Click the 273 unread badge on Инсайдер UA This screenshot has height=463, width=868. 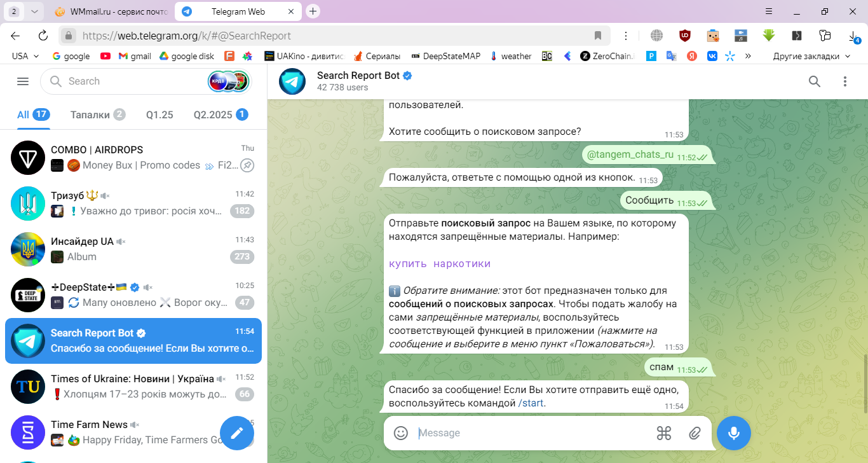(242, 257)
